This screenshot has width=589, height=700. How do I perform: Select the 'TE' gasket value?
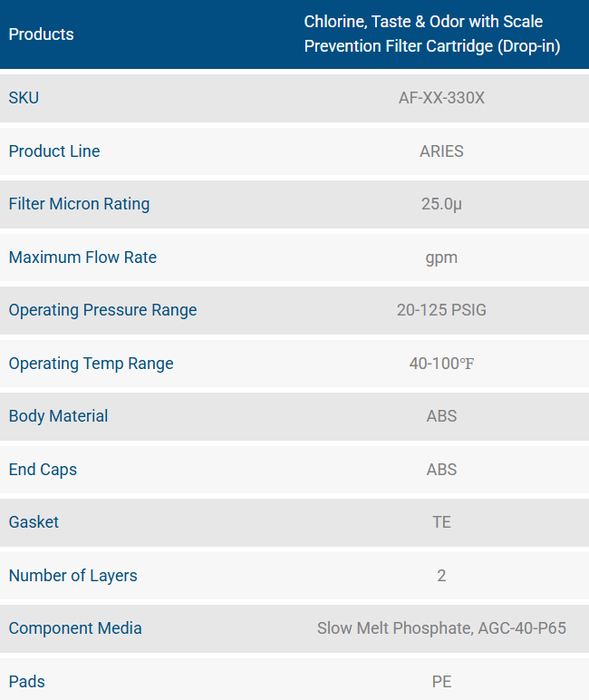click(441, 522)
